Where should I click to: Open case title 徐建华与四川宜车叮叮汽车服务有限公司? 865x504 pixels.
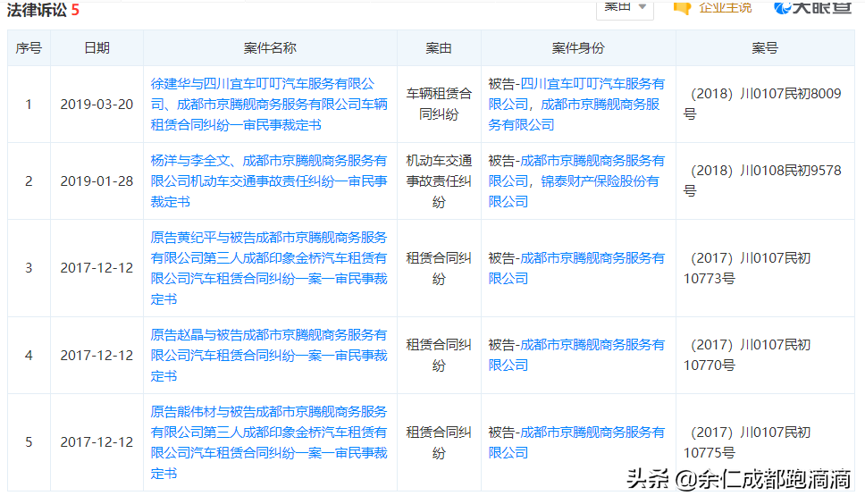[269, 105]
